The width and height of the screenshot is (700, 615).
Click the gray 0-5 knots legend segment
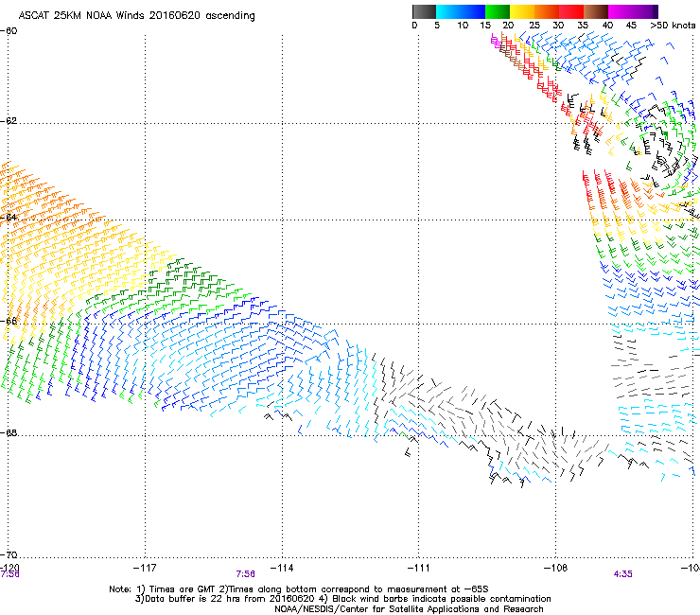pyautogui.click(x=424, y=11)
